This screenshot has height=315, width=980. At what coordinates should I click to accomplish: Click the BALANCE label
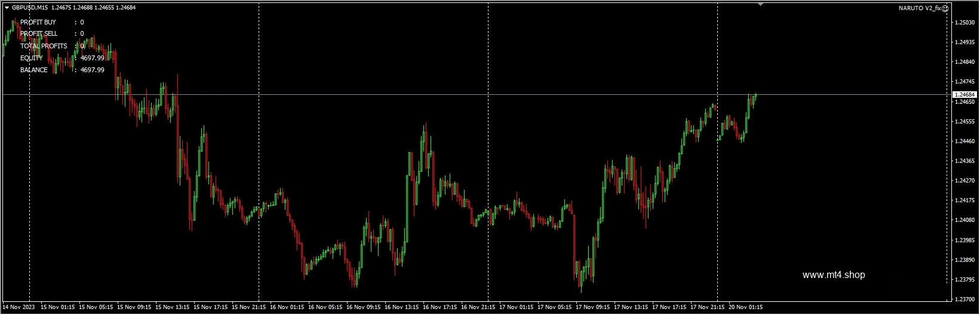click(x=34, y=70)
